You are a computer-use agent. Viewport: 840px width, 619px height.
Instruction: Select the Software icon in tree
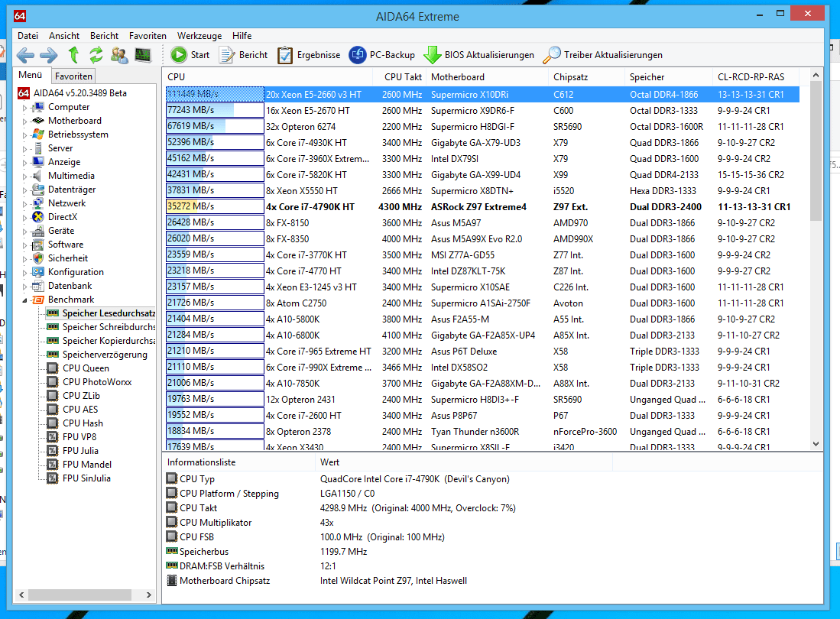(x=38, y=245)
